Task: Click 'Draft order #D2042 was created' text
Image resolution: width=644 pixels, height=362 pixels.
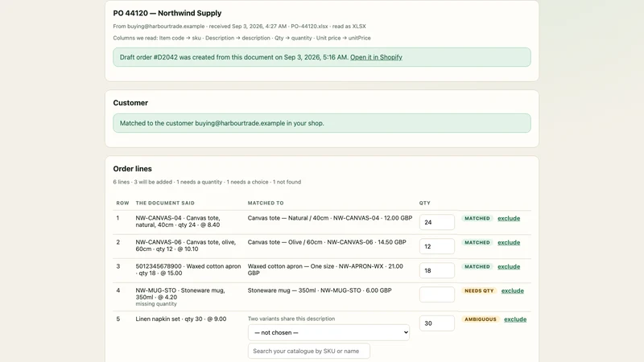Action: [x=233, y=57]
